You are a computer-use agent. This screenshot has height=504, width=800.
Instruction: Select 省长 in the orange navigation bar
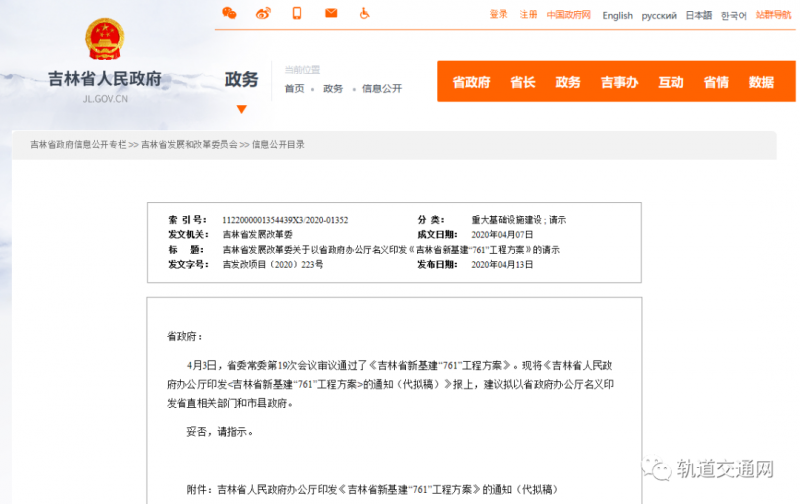tap(523, 82)
